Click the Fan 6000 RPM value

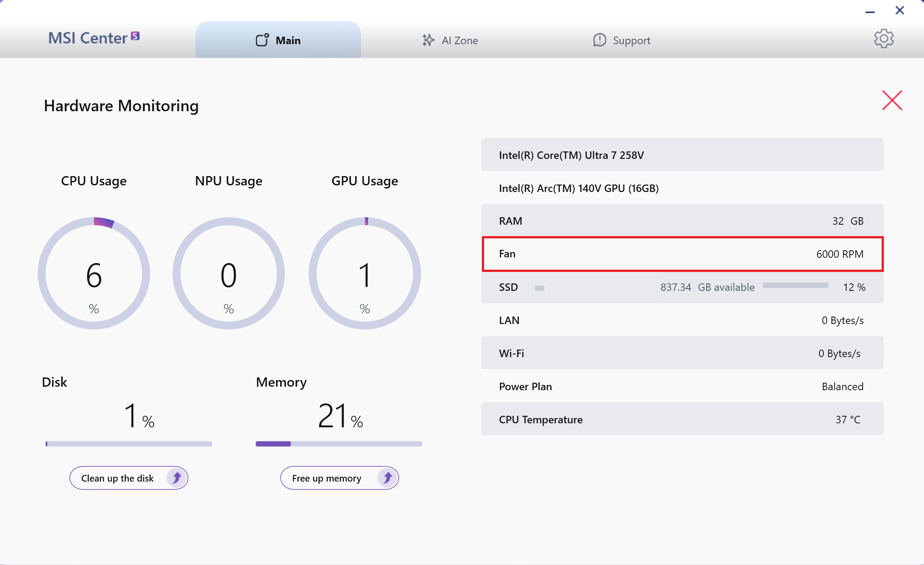840,254
